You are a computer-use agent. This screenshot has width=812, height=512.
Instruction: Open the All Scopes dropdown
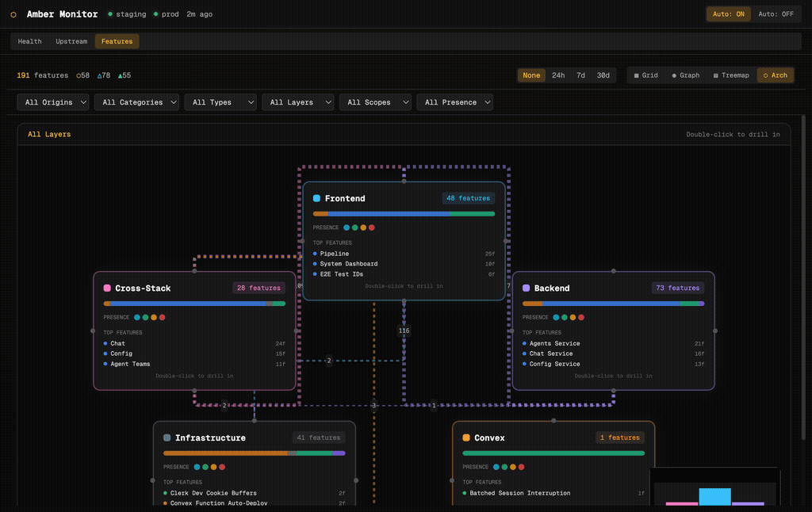[x=375, y=102]
